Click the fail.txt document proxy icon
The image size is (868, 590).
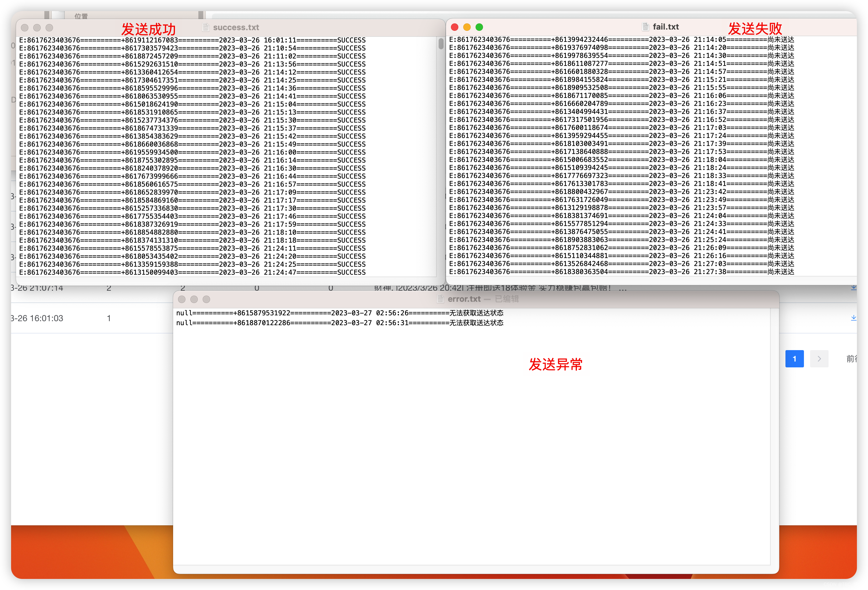click(645, 27)
